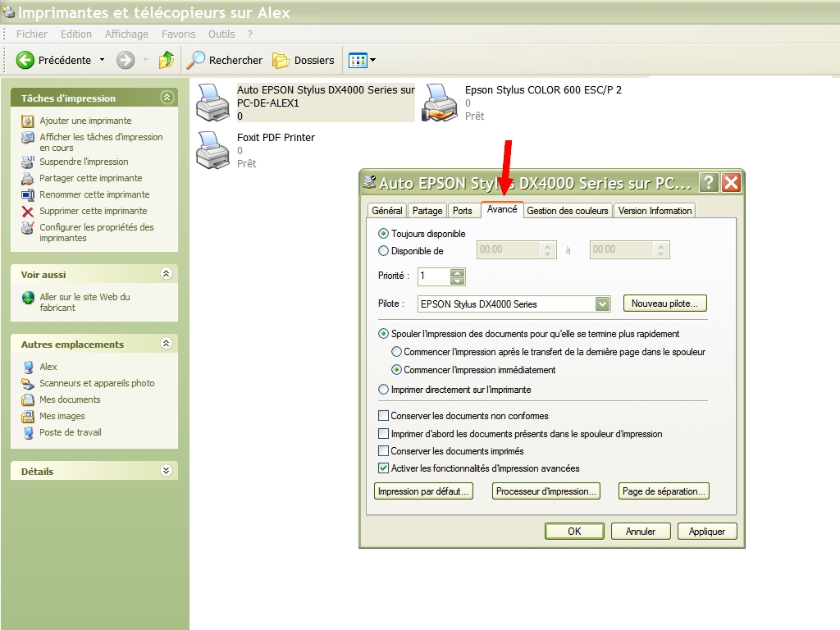Adjust the Priorité spinner arrows
The image size is (840, 630).
click(x=458, y=276)
